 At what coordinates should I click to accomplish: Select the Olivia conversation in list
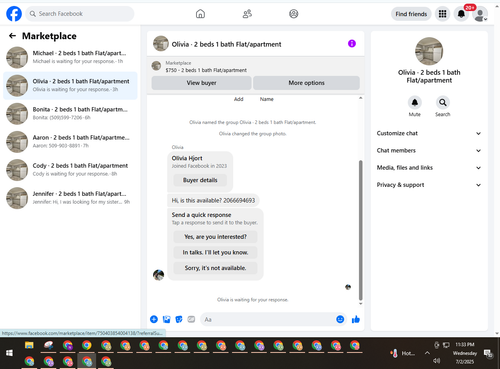[x=70, y=85]
